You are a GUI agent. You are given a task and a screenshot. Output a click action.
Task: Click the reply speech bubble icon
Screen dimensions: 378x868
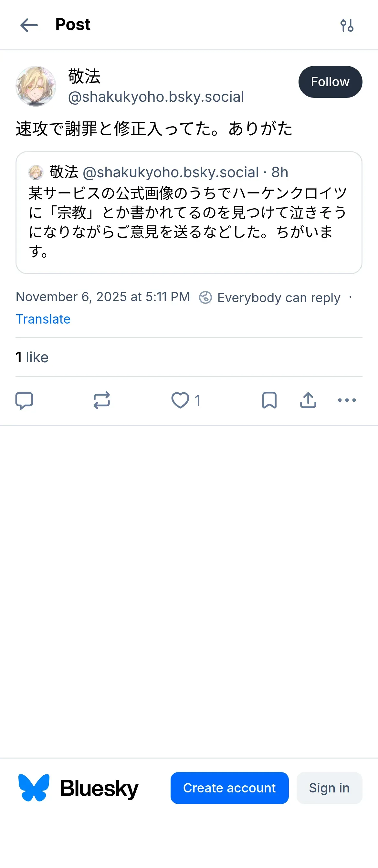(24, 400)
